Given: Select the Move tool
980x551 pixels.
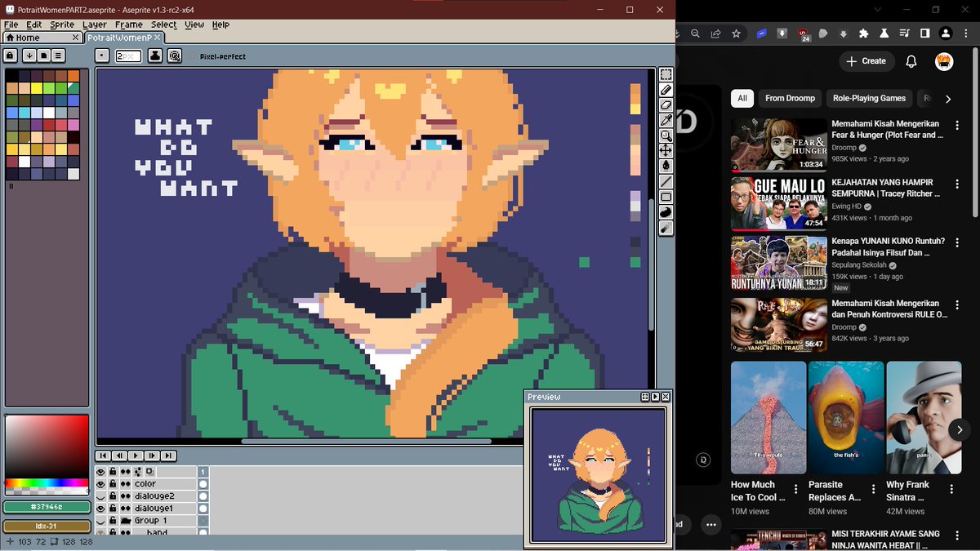Looking at the screenshot, I should [666, 151].
